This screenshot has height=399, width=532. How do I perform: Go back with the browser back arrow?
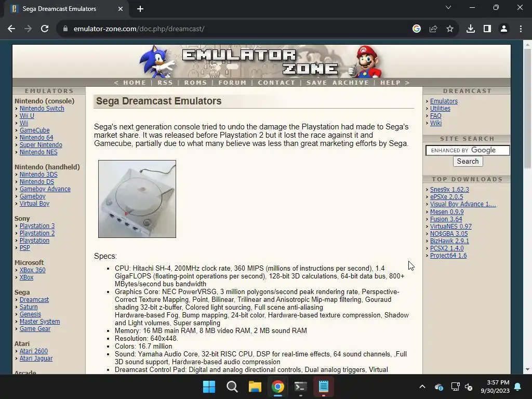pos(11,29)
